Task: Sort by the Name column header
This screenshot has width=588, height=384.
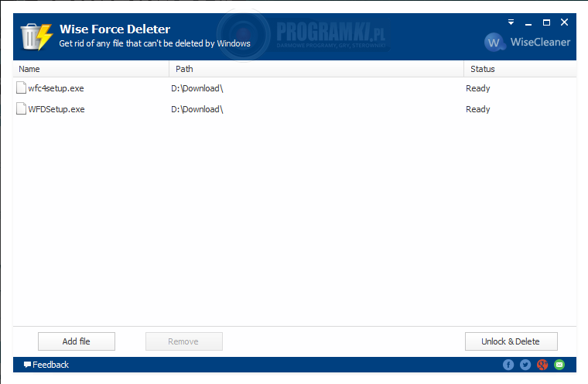Action: [x=91, y=69]
